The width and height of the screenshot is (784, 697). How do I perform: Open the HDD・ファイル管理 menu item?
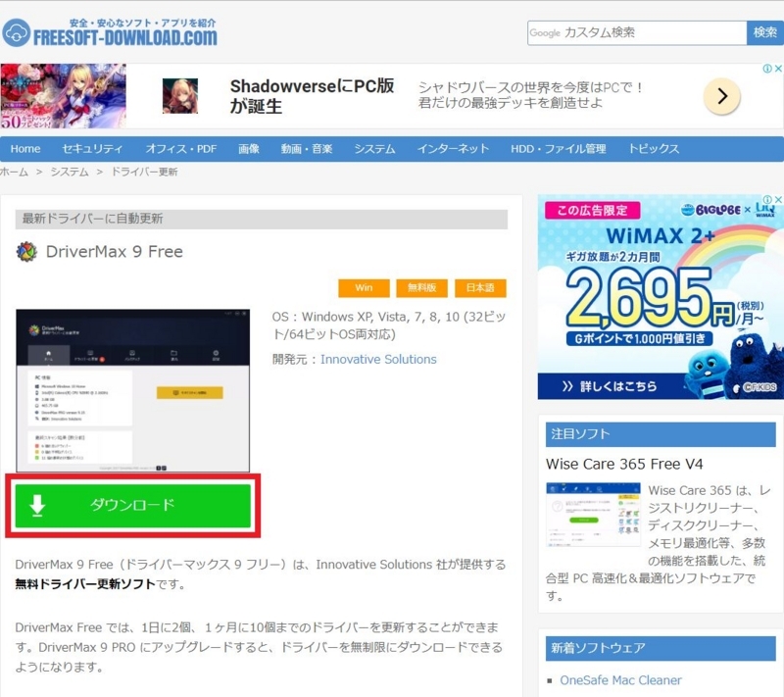click(558, 148)
